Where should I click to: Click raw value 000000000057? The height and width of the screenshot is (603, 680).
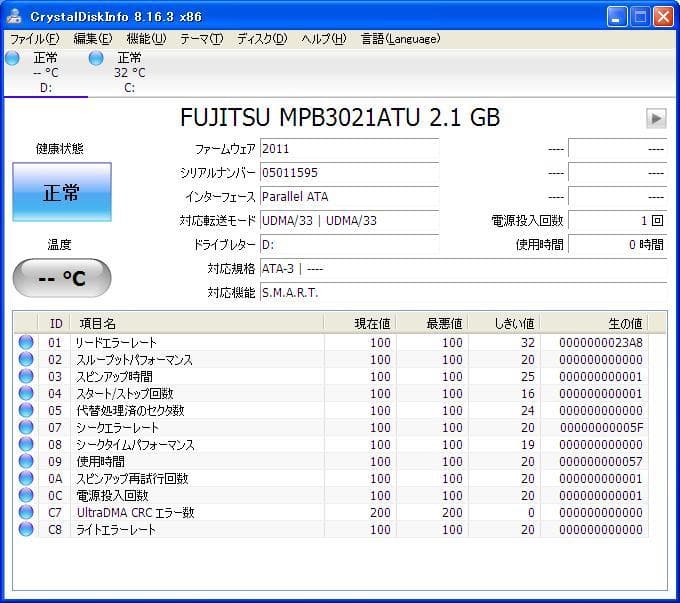(x=601, y=461)
